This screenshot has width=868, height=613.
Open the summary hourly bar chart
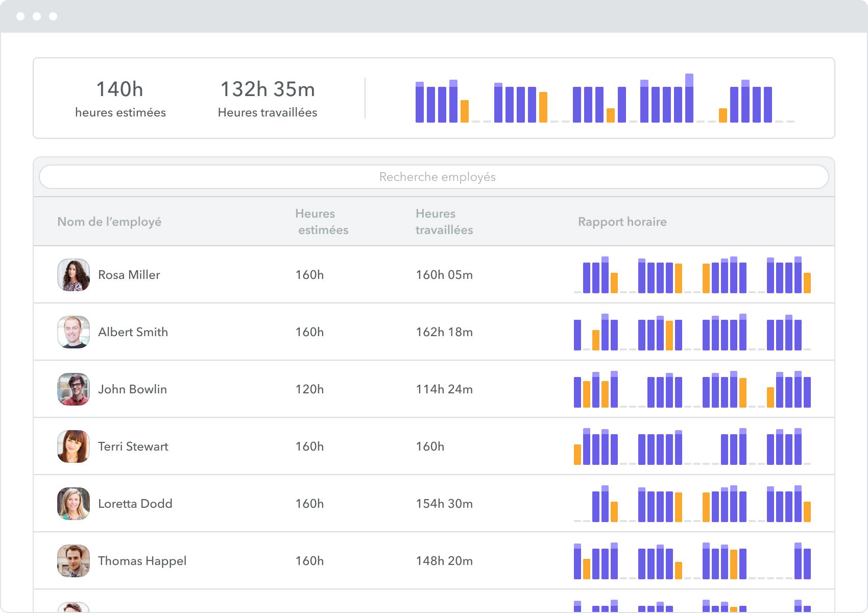[x=605, y=98]
